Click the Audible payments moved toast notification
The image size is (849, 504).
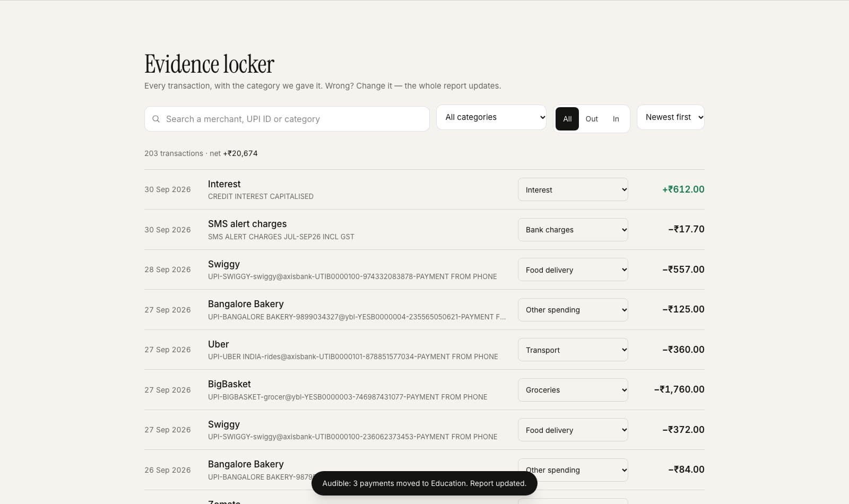(424, 483)
